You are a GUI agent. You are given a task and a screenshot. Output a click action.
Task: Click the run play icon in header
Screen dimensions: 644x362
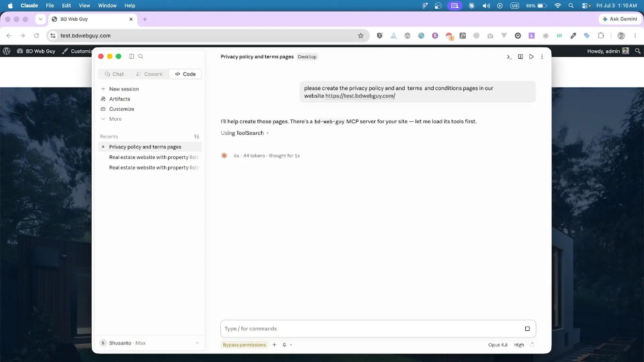[531, 57]
